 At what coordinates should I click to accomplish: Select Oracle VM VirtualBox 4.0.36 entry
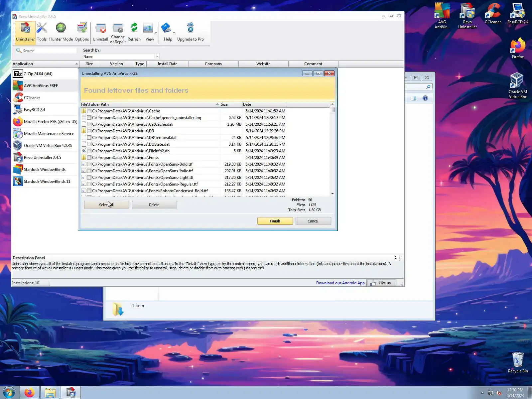point(45,146)
